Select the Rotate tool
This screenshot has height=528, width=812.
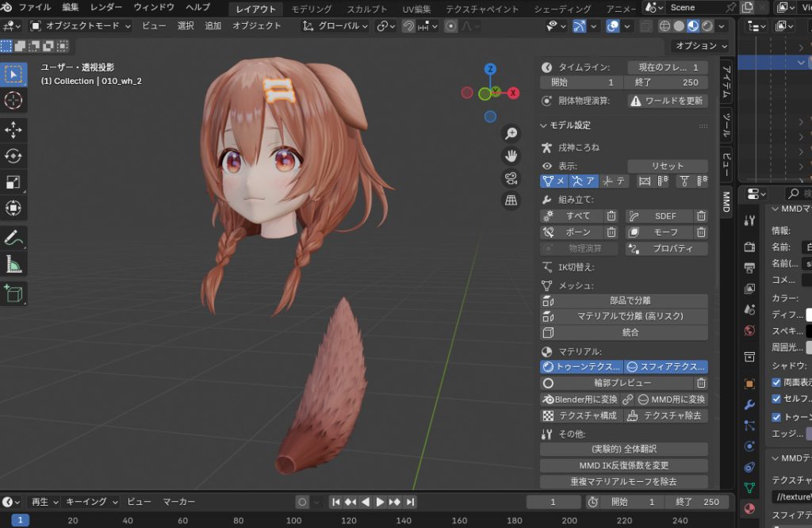pyautogui.click(x=13, y=156)
